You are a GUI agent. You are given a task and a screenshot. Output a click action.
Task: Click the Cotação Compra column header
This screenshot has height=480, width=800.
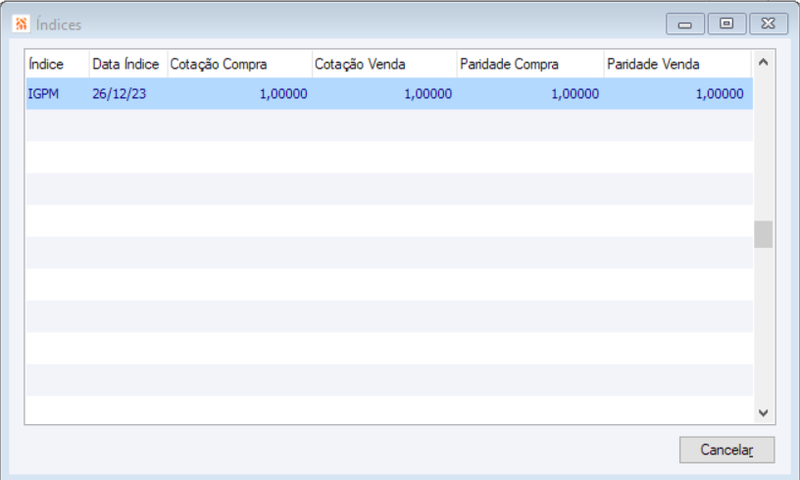pos(240,64)
